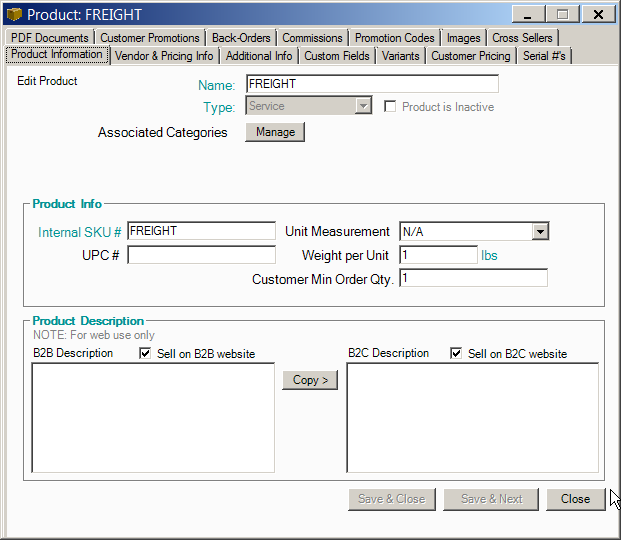621x540 pixels.
Task: Click inside the B2B Description text area
Action: click(x=153, y=417)
